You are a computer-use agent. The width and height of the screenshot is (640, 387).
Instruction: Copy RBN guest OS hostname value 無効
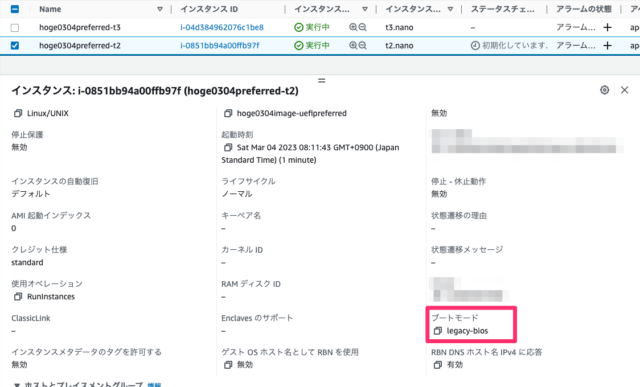pyautogui.click(x=228, y=365)
